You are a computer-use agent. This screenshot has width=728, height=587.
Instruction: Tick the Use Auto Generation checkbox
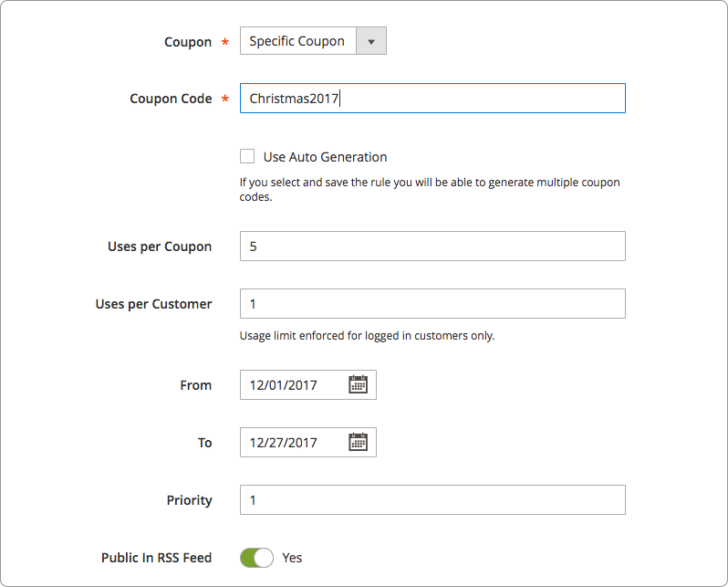[247, 156]
